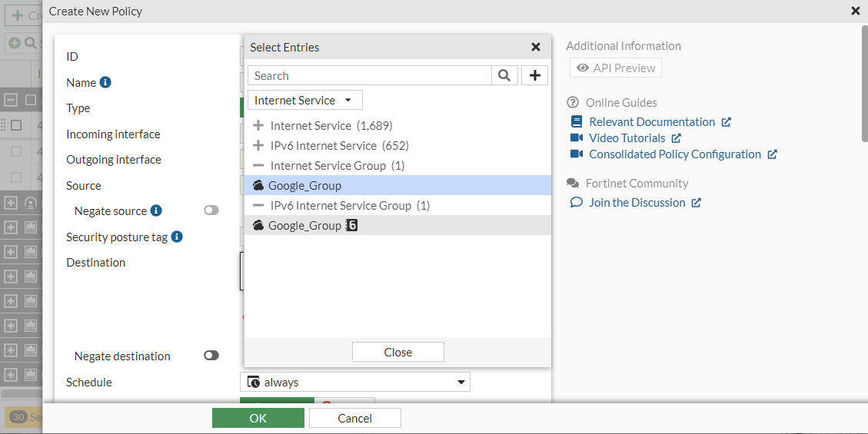Click the Negate source info icon

point(156,210)
